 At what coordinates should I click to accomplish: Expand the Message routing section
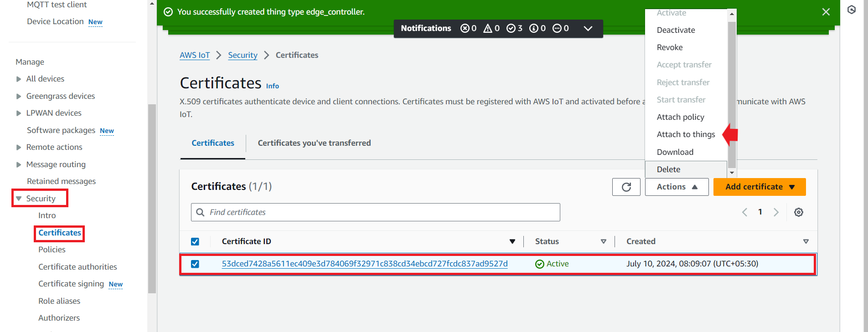coord(19,164)
